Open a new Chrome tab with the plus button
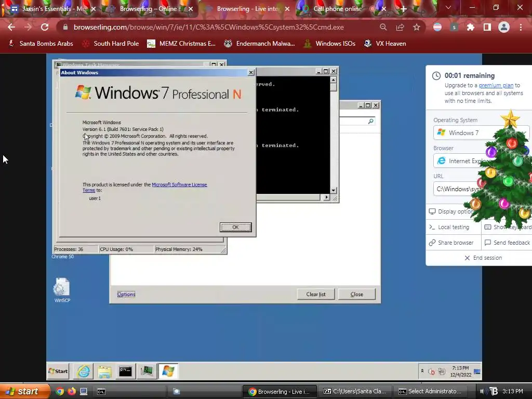 [x=403, y=9]
